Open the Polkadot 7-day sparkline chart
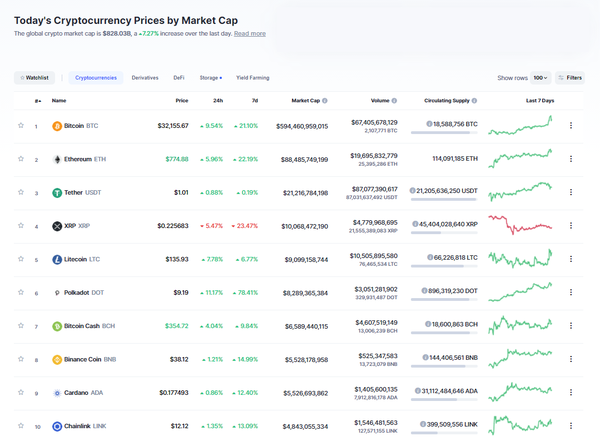Viewport: 600px width, 441px height. pyautogui.click(x=520, y=292)
